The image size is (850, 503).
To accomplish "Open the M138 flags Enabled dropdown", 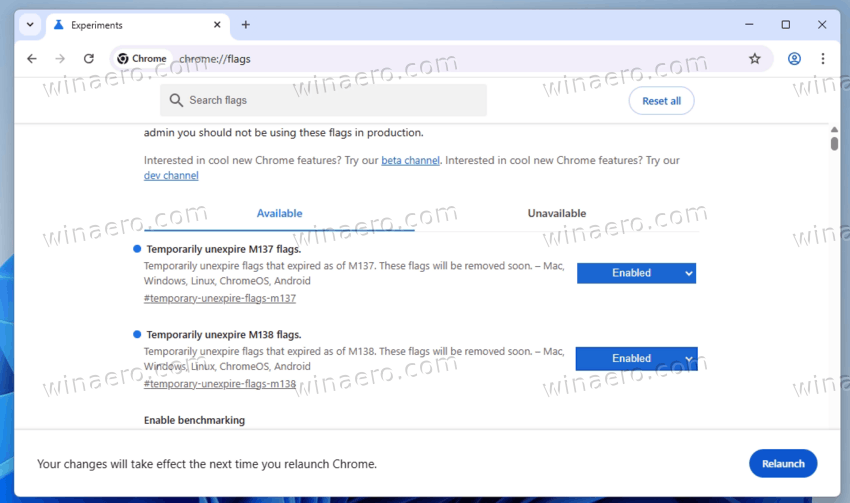I will 636,359.
